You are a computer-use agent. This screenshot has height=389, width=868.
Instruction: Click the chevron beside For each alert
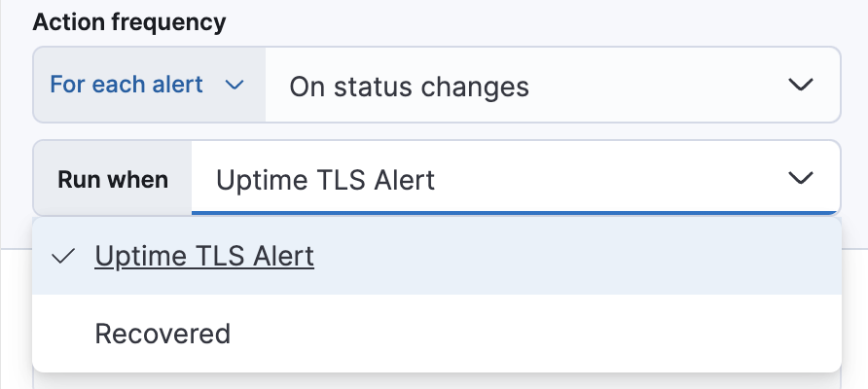click(234, 86)
